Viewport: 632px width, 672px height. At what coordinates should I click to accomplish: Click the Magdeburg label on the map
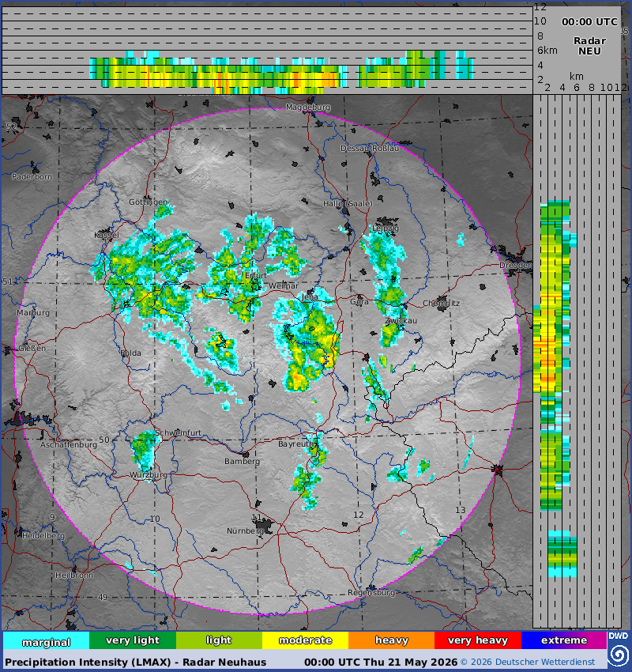(x=308, y=108)
